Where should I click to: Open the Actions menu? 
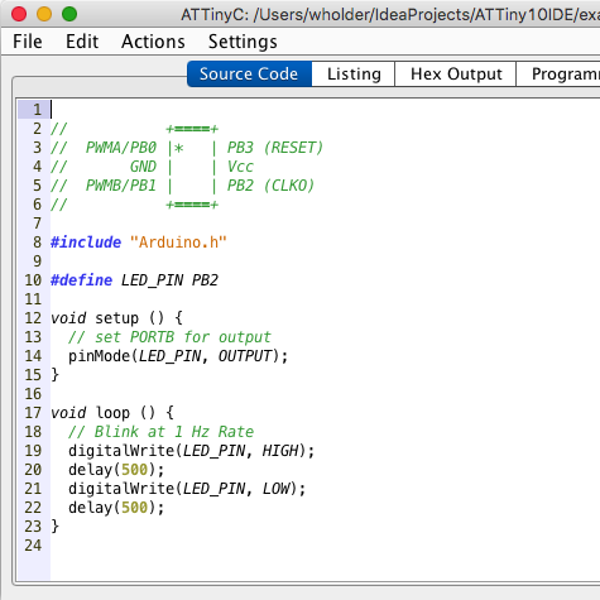pyautogui.click(x=153, y=41)
